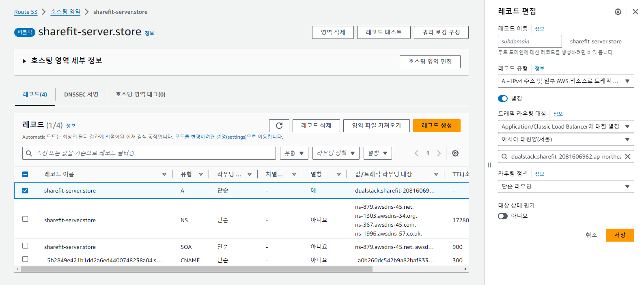The width and height of the screenshot is (644, 285).
Task: Sort by alias column arrow
Action: click(x=339, y=174)
